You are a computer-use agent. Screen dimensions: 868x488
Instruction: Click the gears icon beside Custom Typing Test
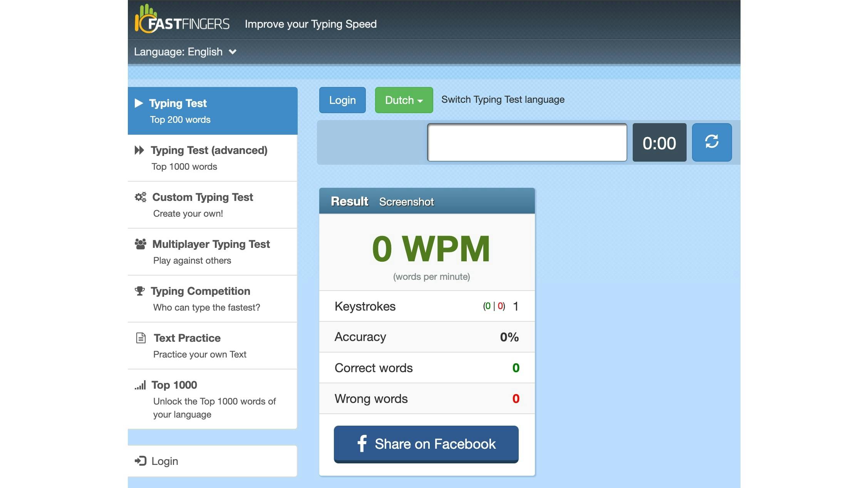pos(140,197)
